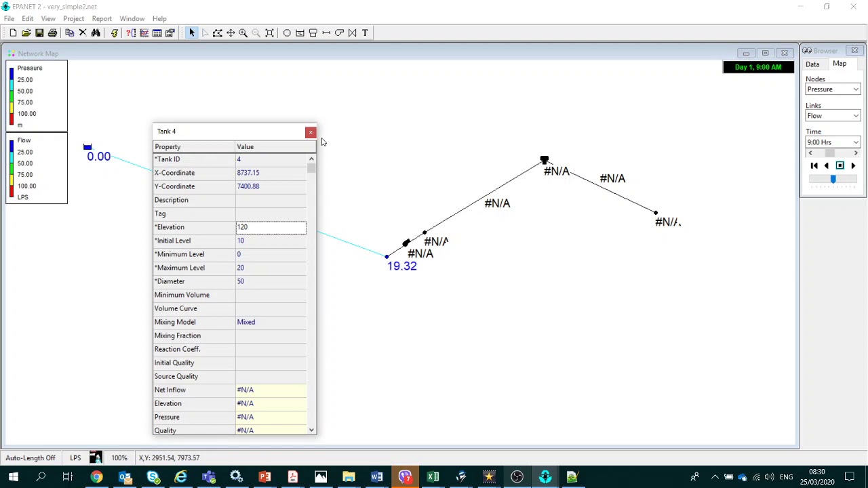Image resolution: width=868 pixels, height=488 pixels.
Task: Play the animation backward
Action: (827, 165)
